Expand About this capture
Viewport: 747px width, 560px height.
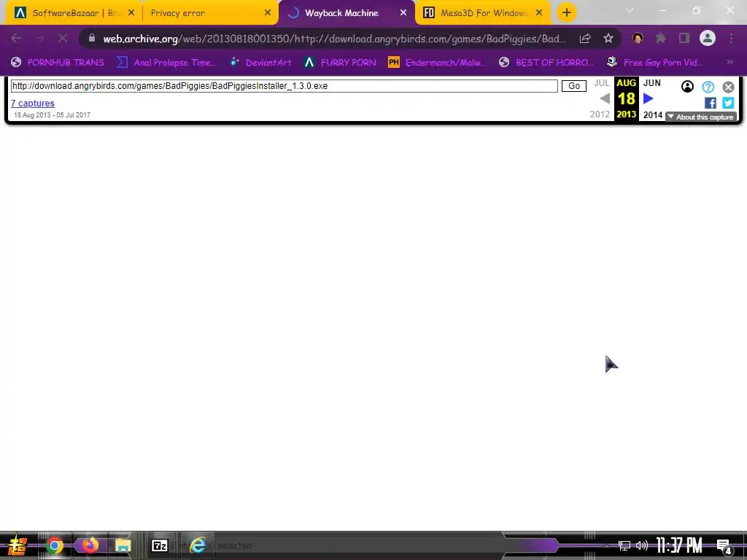coord(701,117)
